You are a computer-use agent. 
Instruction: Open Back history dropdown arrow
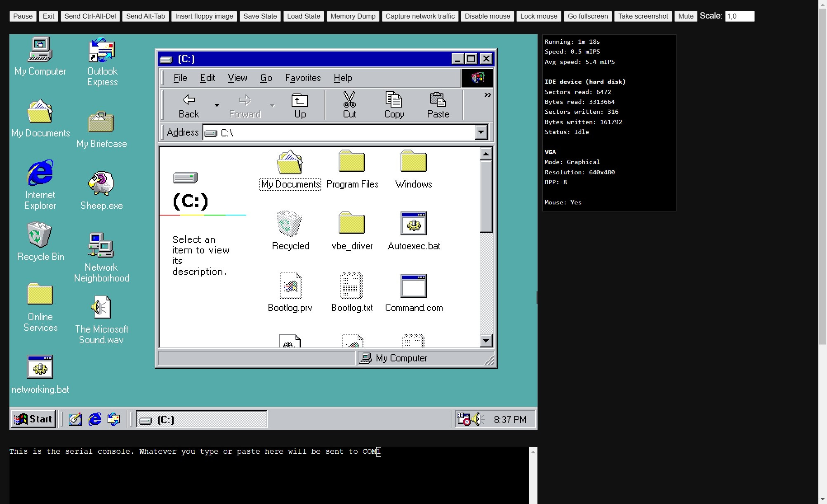[x=217, y=106]
